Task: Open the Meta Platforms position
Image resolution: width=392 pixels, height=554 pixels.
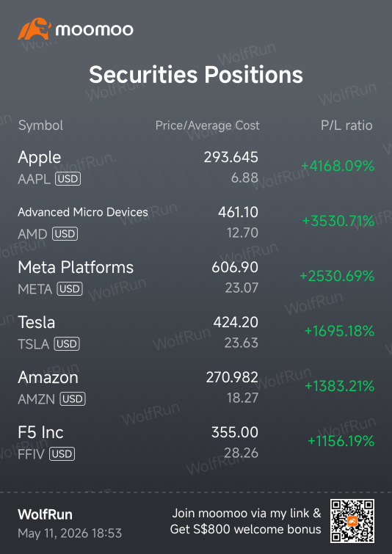Action: tap(196, 277)
